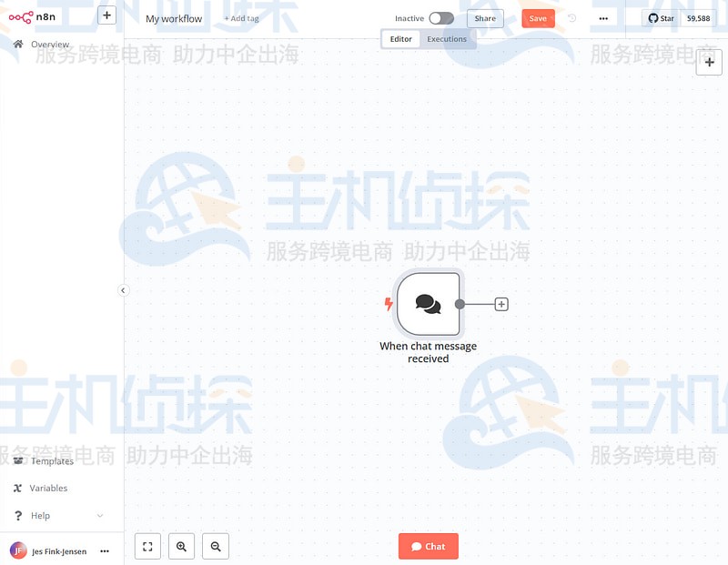728x565 pixels.
Task: Select the chat message trigger node
Action: pos(428,303)
